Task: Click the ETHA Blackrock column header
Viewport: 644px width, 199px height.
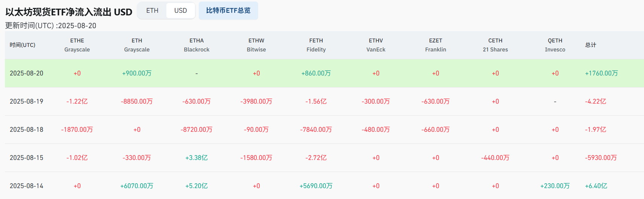Action: coord(196,45)
